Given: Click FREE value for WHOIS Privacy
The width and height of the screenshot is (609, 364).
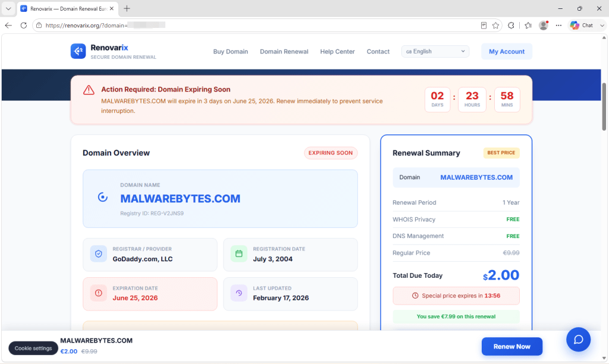Looking at the screenshot, I should click(x=513, y=219).
